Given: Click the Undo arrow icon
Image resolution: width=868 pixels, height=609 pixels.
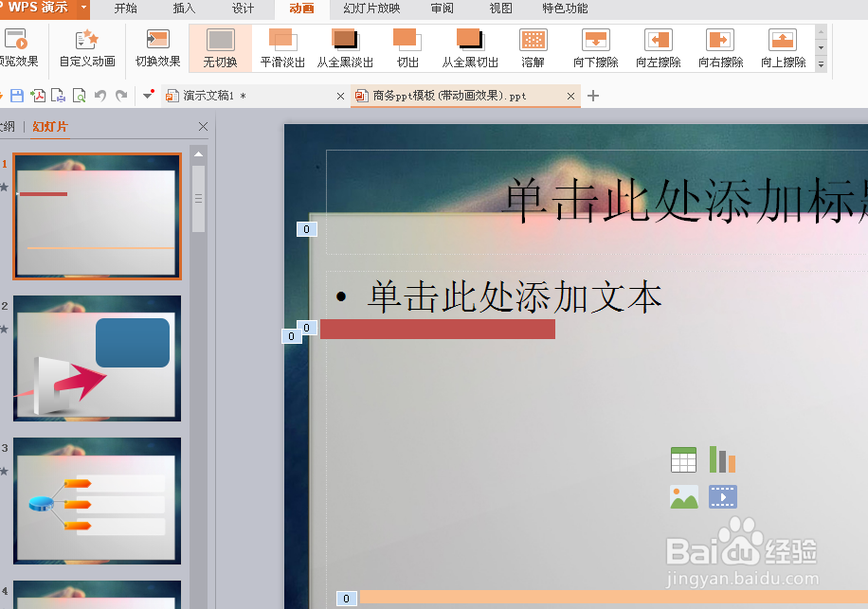Looking at the screenshot, I should pyautogui.click(x=101, y=95).
